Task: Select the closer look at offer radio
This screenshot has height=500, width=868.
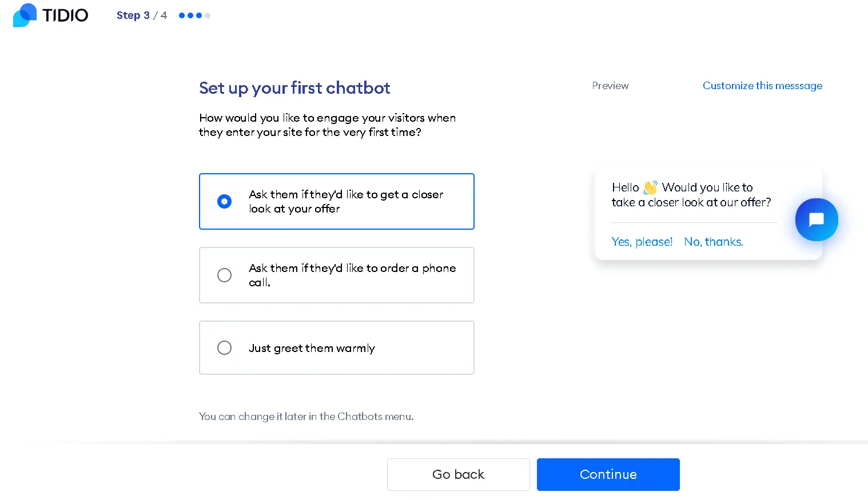Action: pos(224,201)
